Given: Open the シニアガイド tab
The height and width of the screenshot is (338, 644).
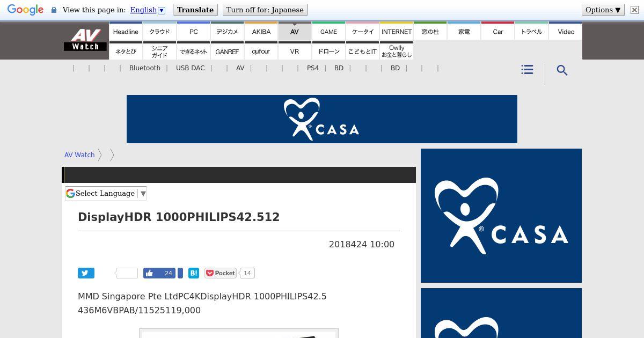Looking at the screenshot, I should (159, 51).
